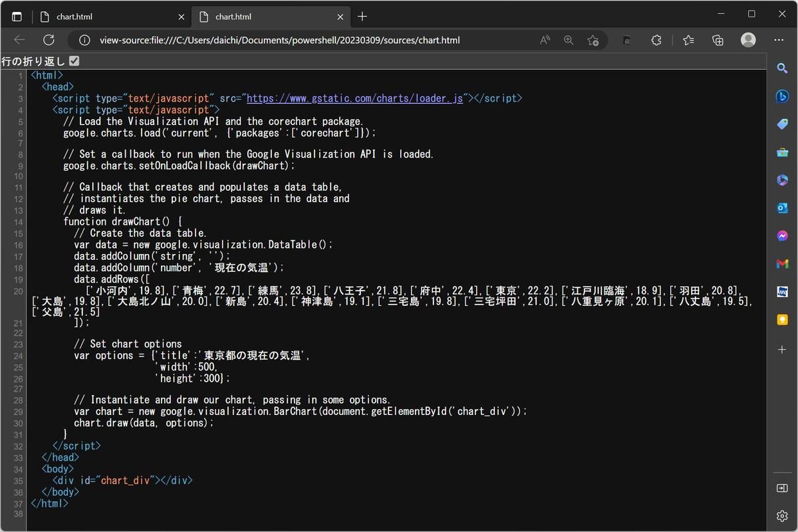The image size is (798, 532).
Task: Click the "'width':500" option line
Action: [x=186, y=366]
